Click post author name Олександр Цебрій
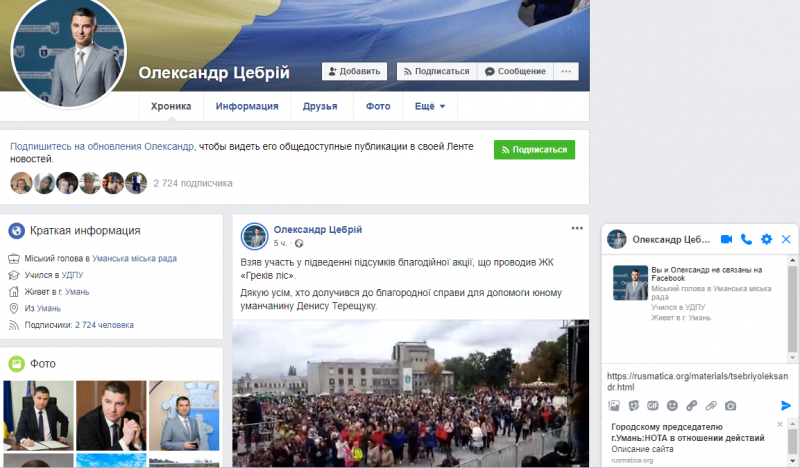The image size is (800, 468). [318, 230]
